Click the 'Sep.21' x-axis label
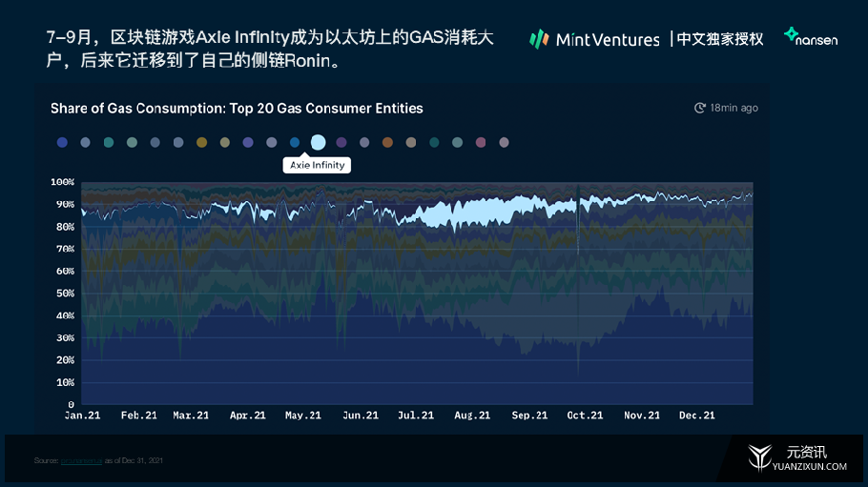This screenshot has height=487, width=868. [529, 416]
